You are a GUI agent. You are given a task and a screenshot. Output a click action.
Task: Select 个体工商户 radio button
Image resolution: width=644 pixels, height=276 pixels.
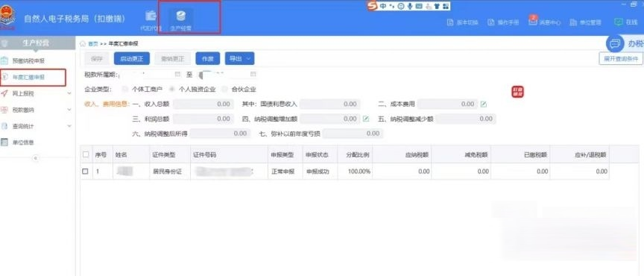coord(125,90)
